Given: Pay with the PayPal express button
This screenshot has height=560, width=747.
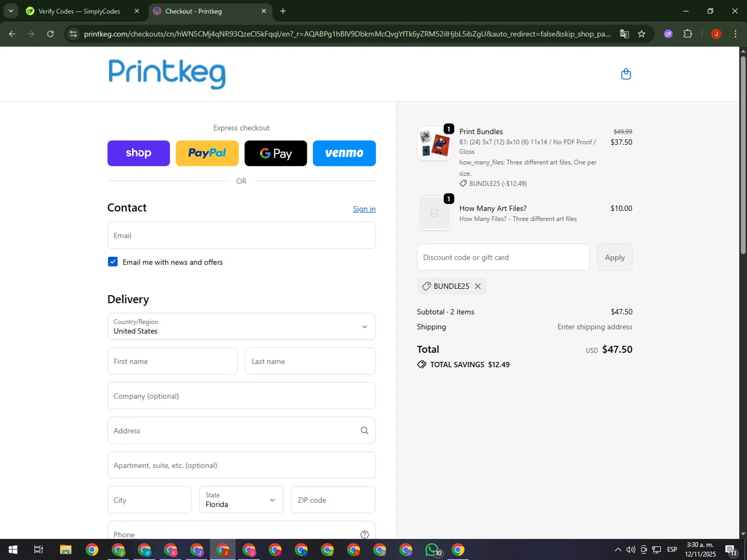Looking at the screenshot, I should [207, 153].
